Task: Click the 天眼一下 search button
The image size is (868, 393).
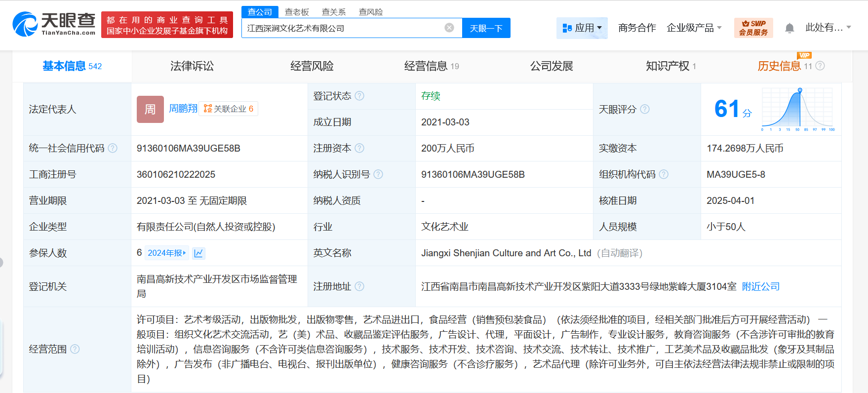Action: [486, 28]
